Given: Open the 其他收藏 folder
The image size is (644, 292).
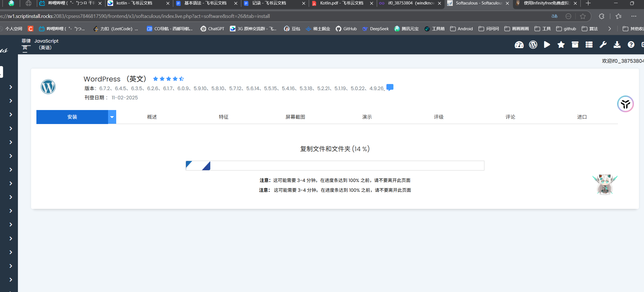Looking at the screenshot, I should (x=633, y=29).
